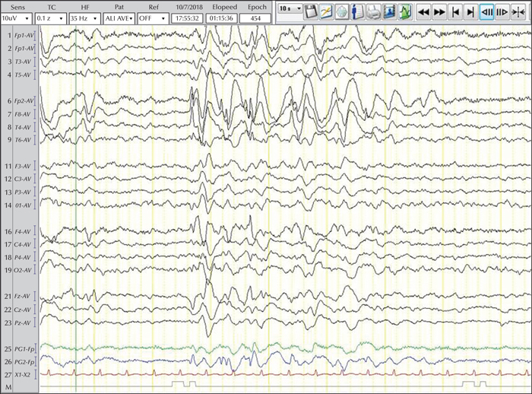Open the Sens 10uV dropdown
532x394 pixels.
coord(16,18)
